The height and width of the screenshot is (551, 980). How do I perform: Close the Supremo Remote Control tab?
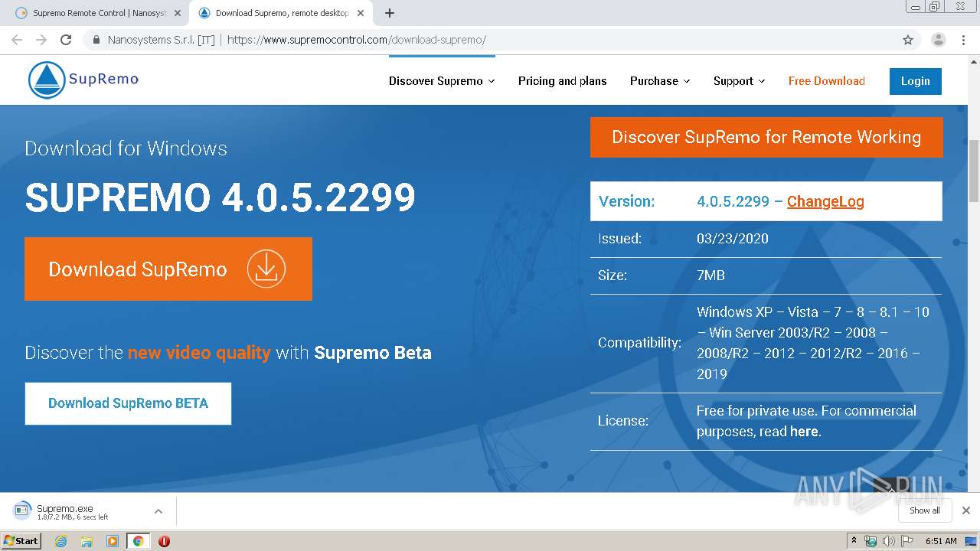(178, 13)
